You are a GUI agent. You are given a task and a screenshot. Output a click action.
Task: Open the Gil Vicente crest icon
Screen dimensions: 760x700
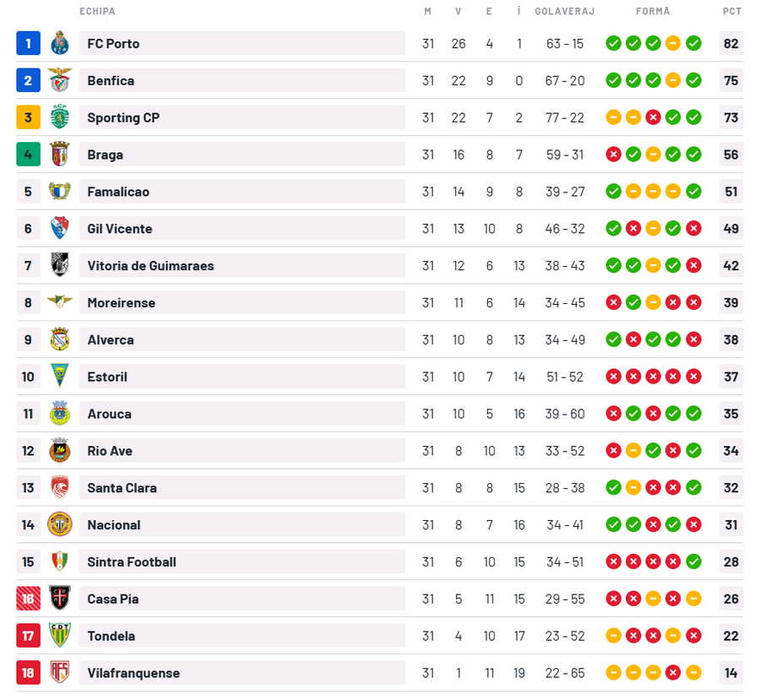coord(59,229)
